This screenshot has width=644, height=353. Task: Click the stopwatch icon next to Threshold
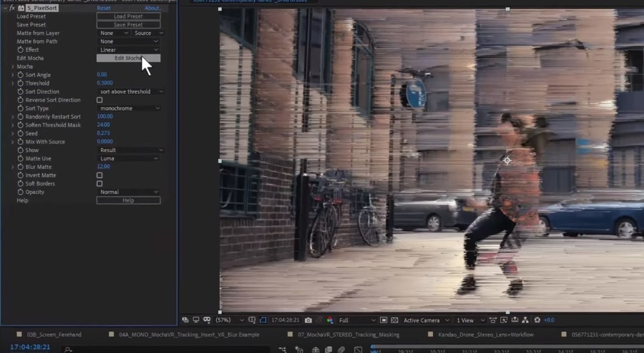pos(20,83)
